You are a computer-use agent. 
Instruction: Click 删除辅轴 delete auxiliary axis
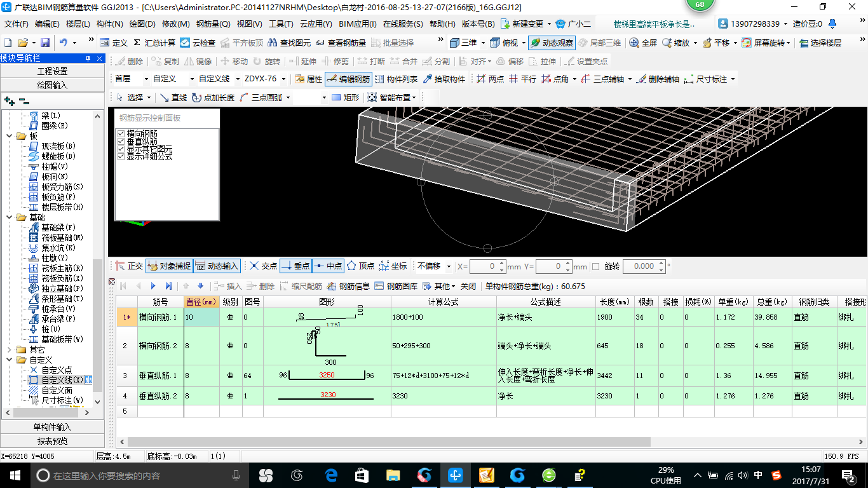click(x=658, y=79)
